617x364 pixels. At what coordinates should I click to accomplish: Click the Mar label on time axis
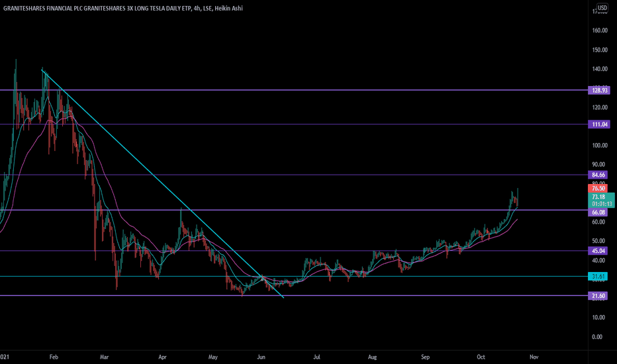(x=105, y=357)
